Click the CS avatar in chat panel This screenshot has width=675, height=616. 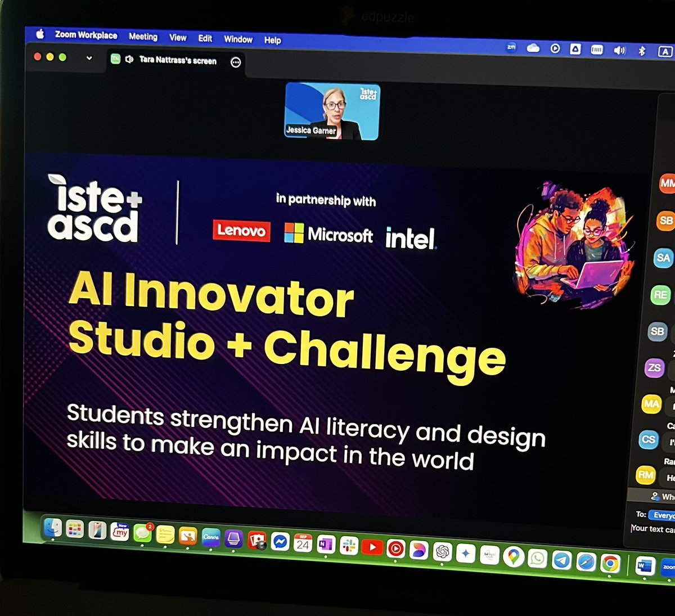pyautogui.click(x=648, y=439)
